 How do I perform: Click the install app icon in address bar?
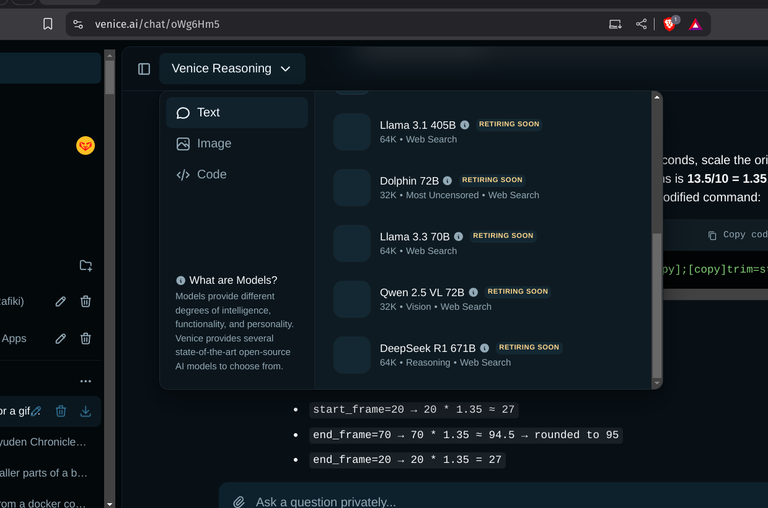(615, 24)
